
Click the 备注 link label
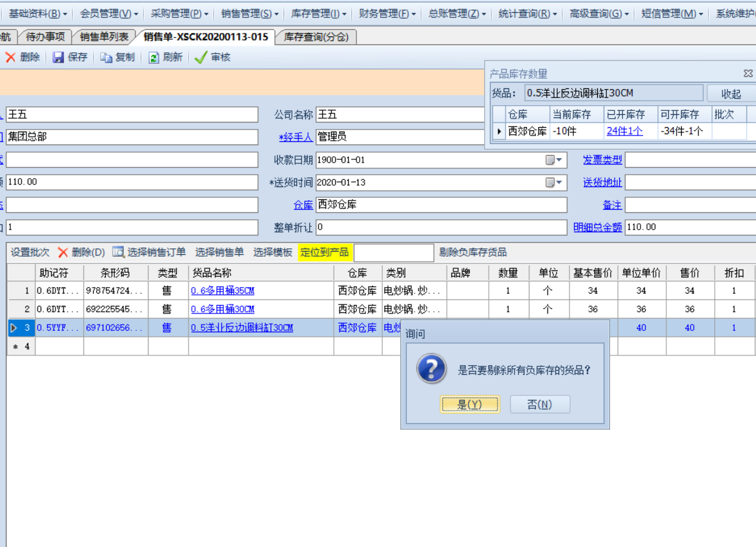click(x=612, y=205)
